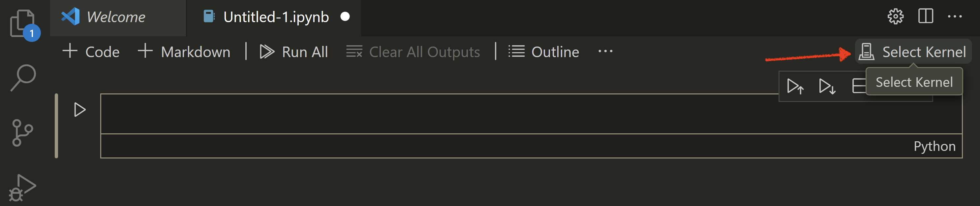Add a new Markdown cell
The image size is (980, 206).
[184, 51]
